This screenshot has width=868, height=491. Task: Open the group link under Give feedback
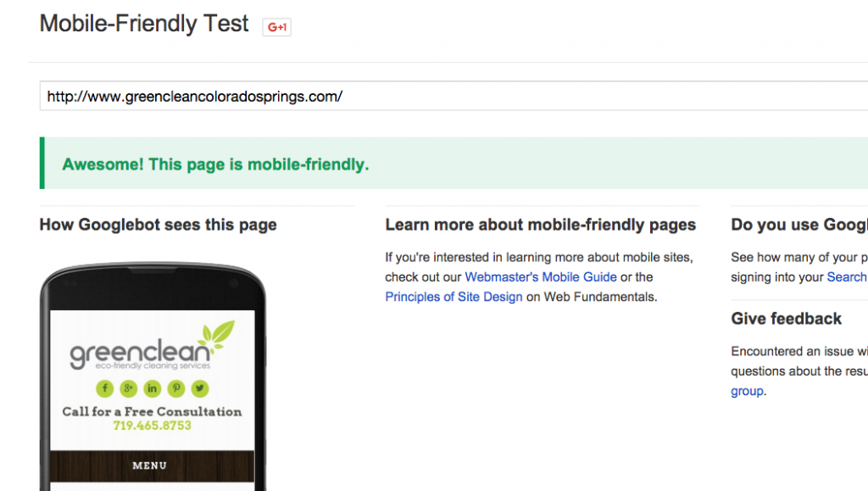(747, 391)
